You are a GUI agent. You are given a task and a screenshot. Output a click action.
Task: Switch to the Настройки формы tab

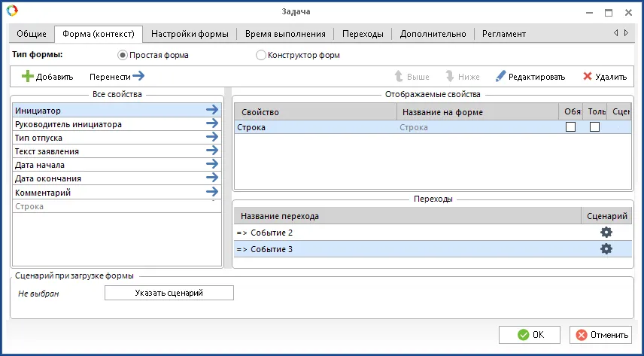(x=190, y=34)
